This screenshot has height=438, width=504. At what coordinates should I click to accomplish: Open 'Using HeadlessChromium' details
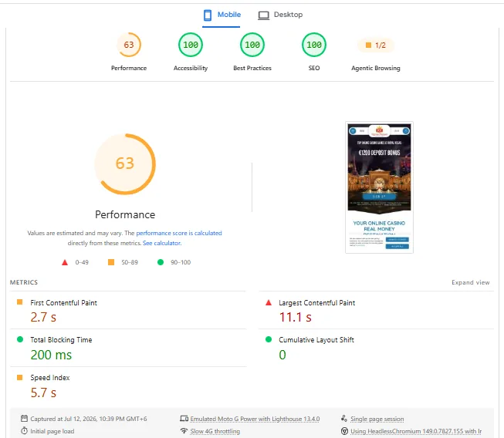click(x=416, y=431)
